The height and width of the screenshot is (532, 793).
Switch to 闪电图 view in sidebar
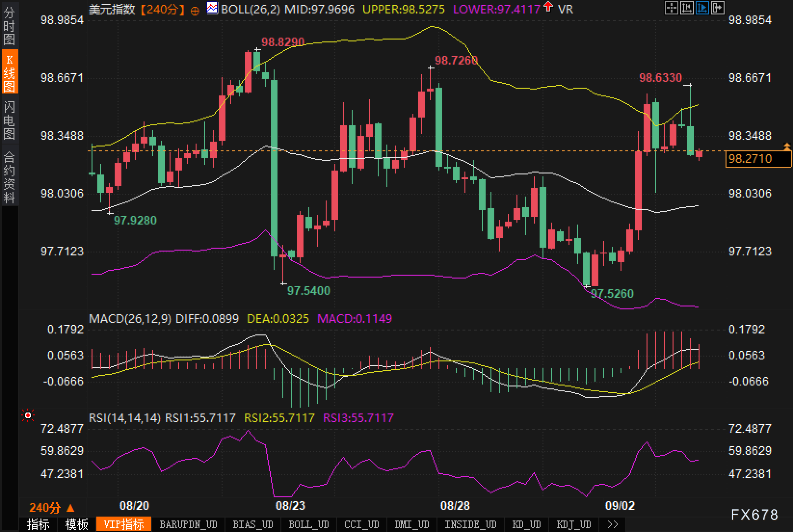9,120
